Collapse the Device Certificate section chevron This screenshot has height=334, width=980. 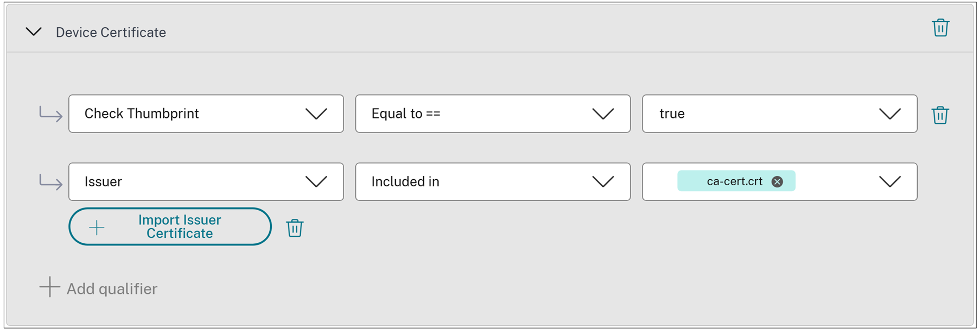(34, 32)
